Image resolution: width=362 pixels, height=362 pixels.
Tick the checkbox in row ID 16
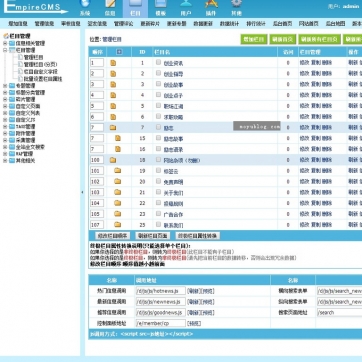pos(158,149)
